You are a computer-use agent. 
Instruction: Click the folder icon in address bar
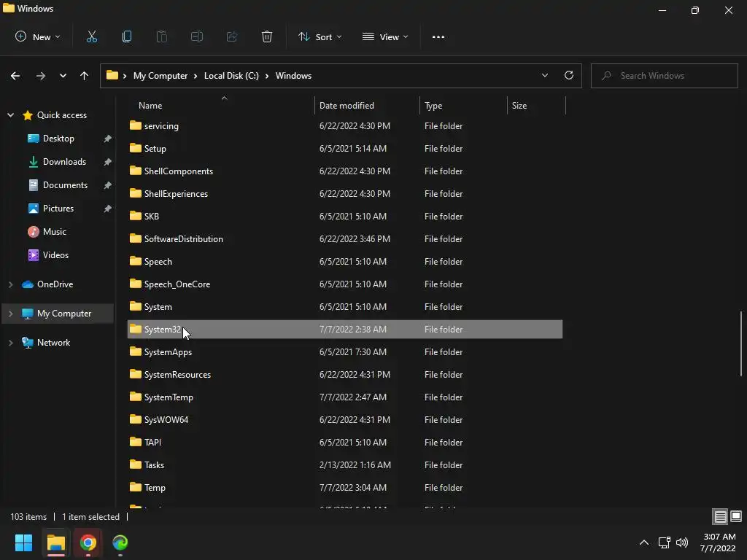[112, 75]
